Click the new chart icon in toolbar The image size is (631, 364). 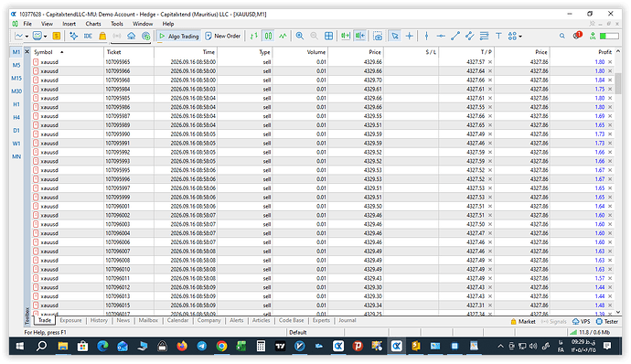[x=18, y=37]
